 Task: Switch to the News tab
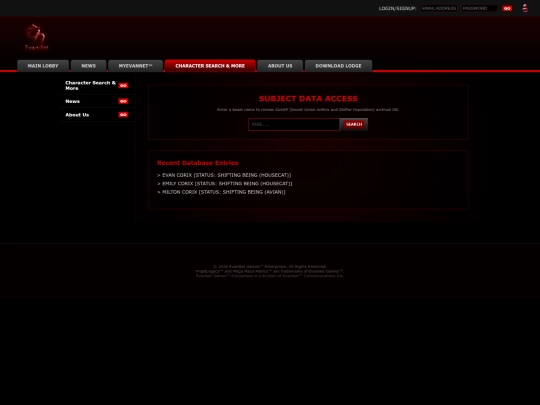tap(89, 66)
